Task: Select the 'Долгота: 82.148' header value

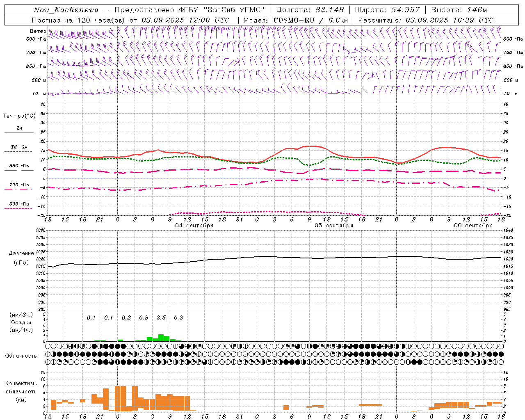Action: click(x=310, y=10)
